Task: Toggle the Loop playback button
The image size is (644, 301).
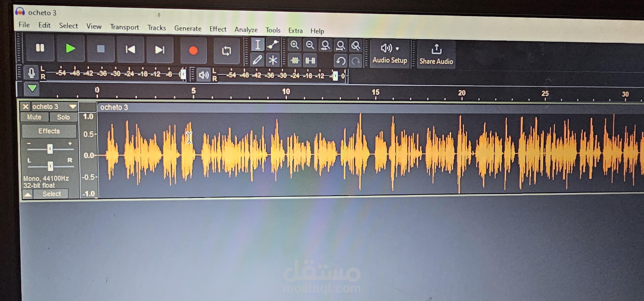Action: (x=227, y=51)
